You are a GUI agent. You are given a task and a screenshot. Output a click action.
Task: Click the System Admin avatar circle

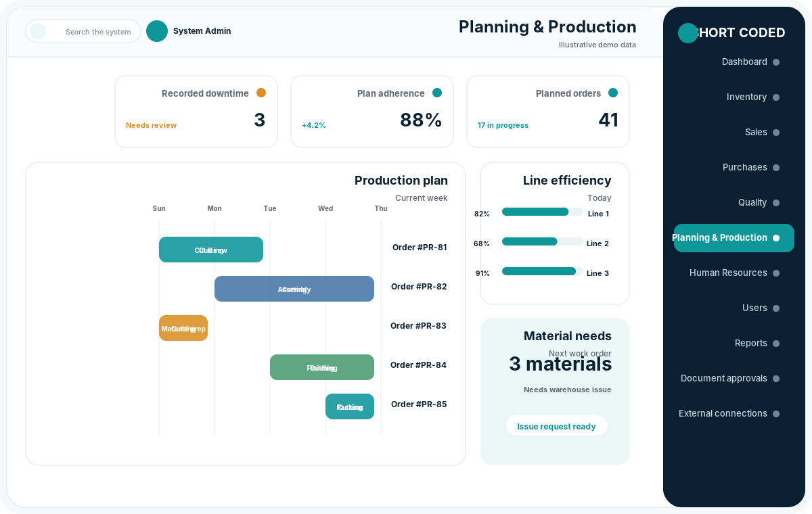pyautogui.click(x=157, y=31)
